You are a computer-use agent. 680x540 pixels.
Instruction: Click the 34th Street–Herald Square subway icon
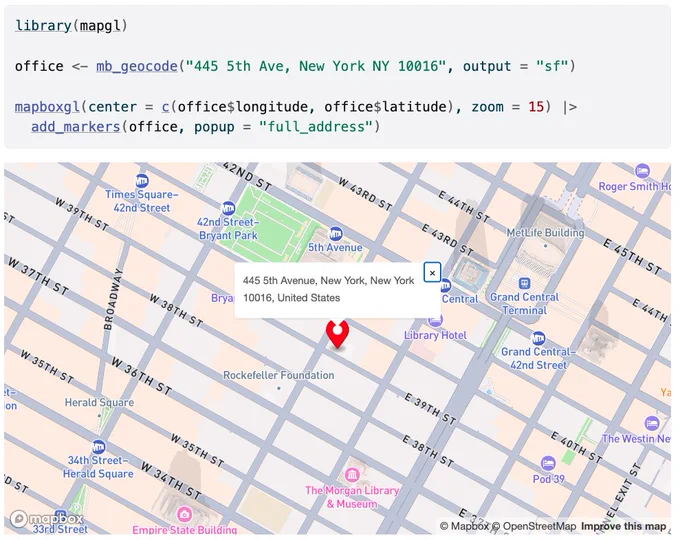click(x=98, y=446)
